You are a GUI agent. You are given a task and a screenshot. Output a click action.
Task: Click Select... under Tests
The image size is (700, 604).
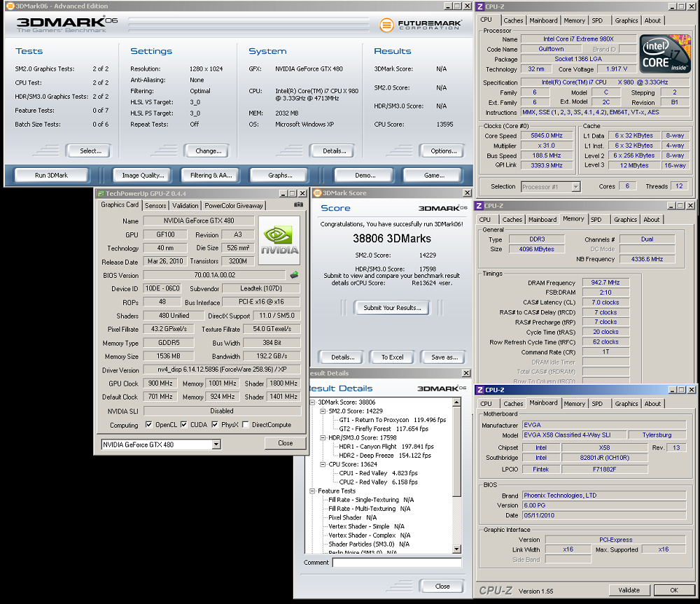(90, 151)
